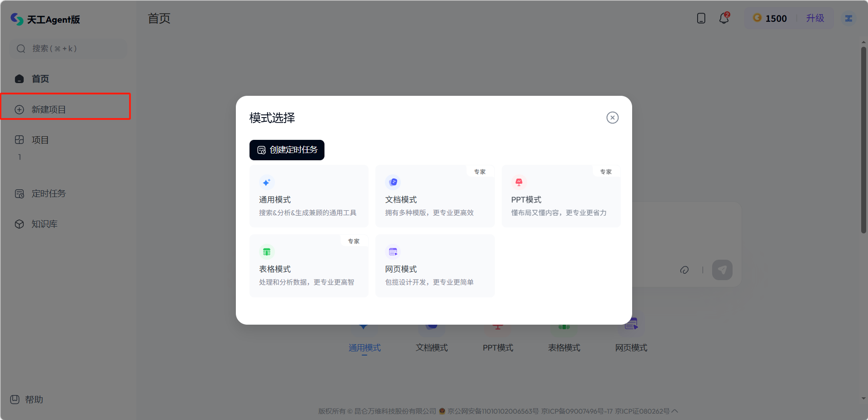The height and width of the screenshot is (420, 868).
Task: Open the mobile device icon in header
Action: click(x=701, y=19)
